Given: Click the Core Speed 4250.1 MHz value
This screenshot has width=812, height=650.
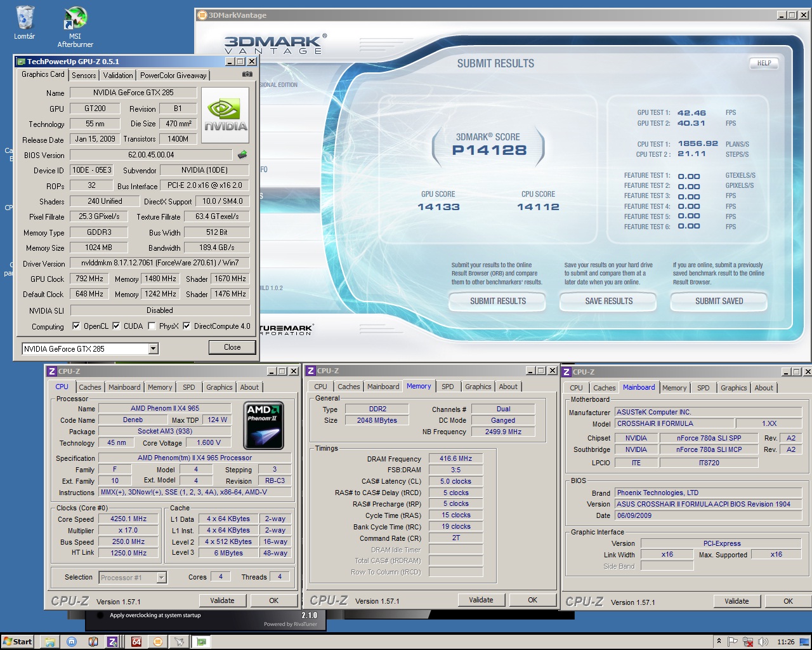Looking at the screenshot, I should pyautogui.click(x=129, y=519).
